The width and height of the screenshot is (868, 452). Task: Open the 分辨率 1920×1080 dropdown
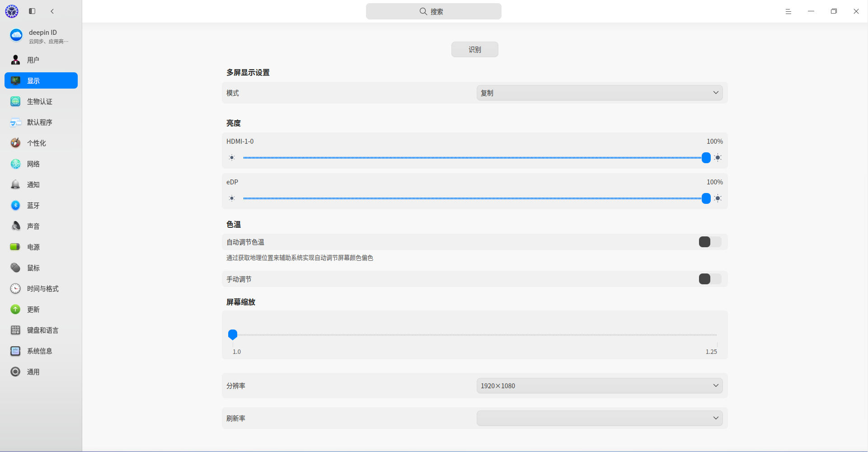coord(600,386)
